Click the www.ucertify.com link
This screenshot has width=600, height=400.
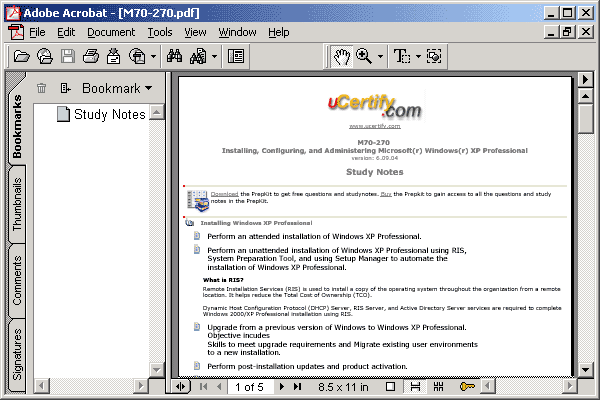[x=375, y=126]
